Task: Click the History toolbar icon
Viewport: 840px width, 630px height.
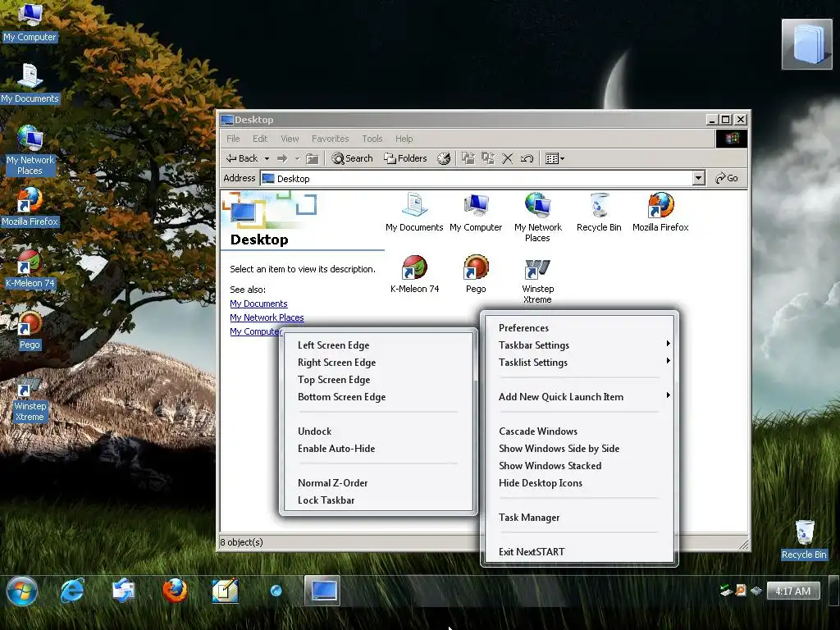Action: [x=444, y=158]
